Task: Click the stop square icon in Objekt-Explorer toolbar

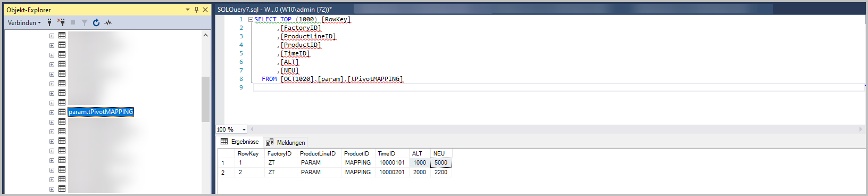Action: [73, 22]
